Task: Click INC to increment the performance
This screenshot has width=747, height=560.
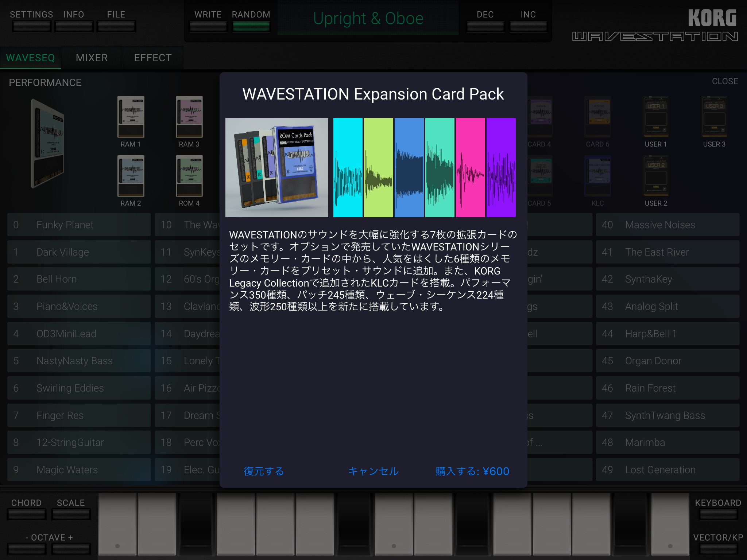Action: (528, 26)
